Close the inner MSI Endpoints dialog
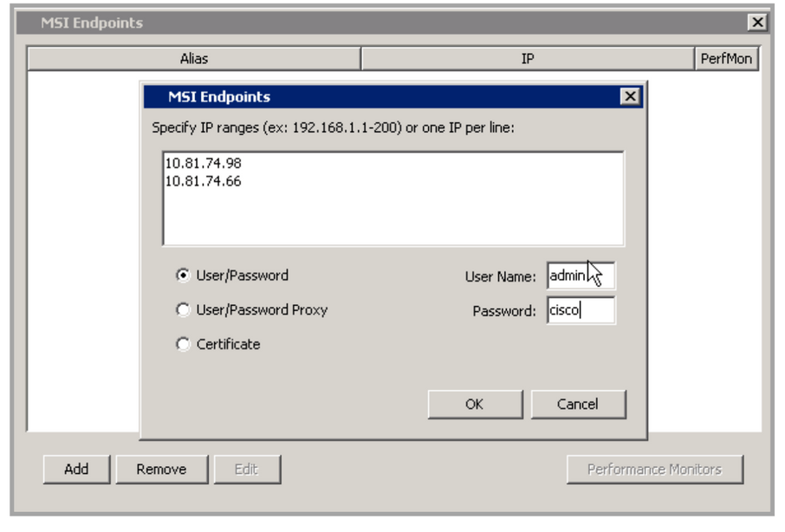 pyautogui.click(x=630, y=96)
